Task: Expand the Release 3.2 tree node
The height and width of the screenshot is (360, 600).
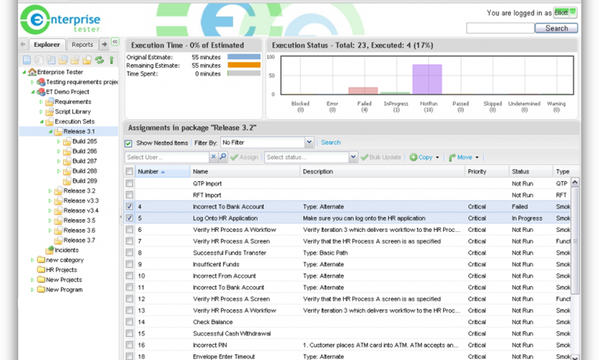Action: click(50, 191)
